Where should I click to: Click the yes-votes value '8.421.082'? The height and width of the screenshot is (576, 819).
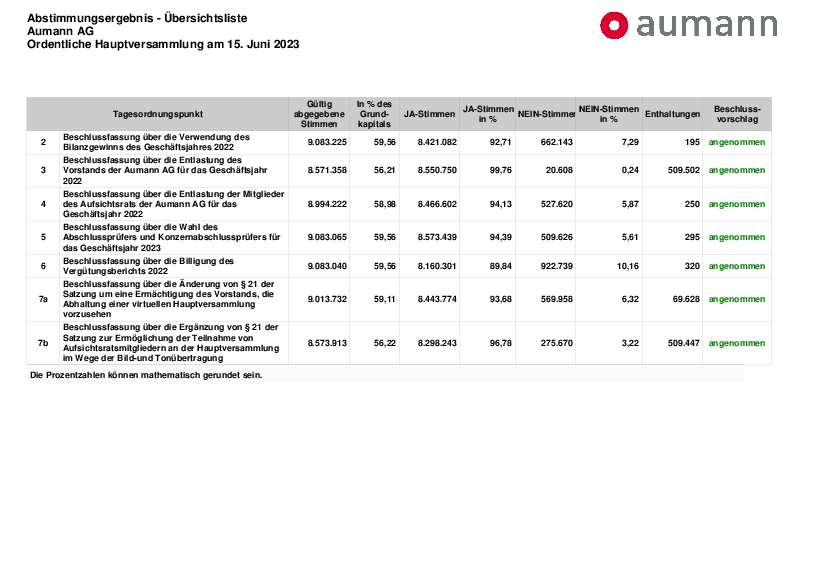[x=437, y=142]
